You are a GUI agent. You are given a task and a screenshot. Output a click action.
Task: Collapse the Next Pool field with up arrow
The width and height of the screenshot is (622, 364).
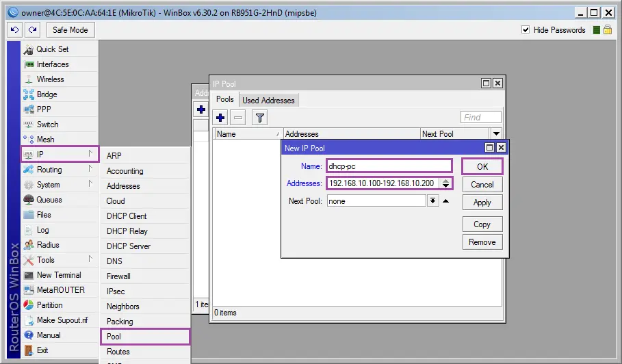click(x=446, y=201)
